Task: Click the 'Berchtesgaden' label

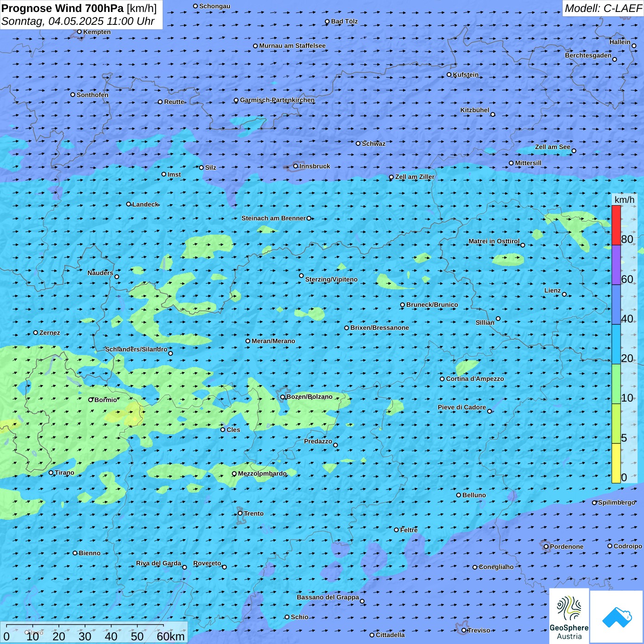Action: (x=588, y=55)
